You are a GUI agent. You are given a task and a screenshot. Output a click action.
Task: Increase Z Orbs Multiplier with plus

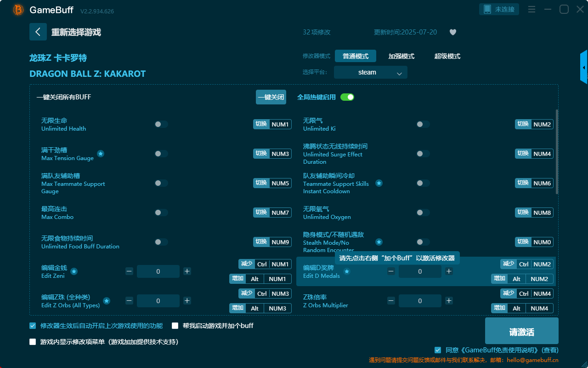coord(449,301)
